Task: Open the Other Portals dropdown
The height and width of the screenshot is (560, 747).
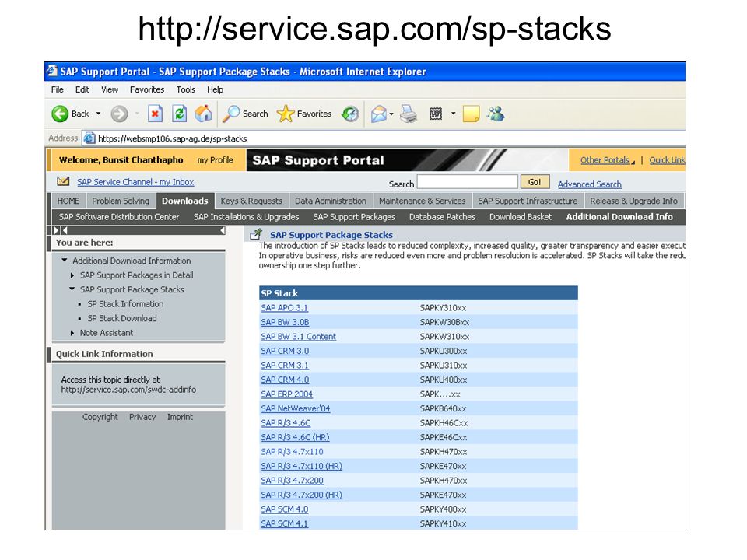Action: click(608, 160)
